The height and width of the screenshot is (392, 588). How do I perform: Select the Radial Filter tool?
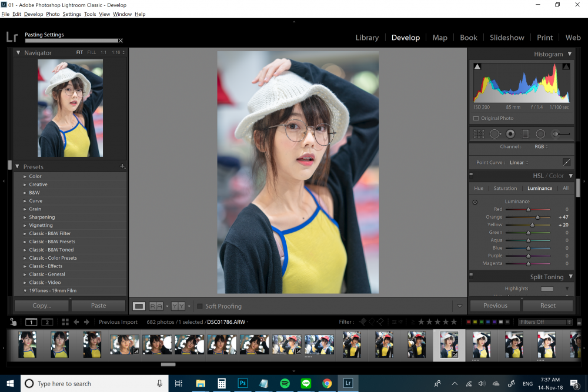[x=540, y=134]
